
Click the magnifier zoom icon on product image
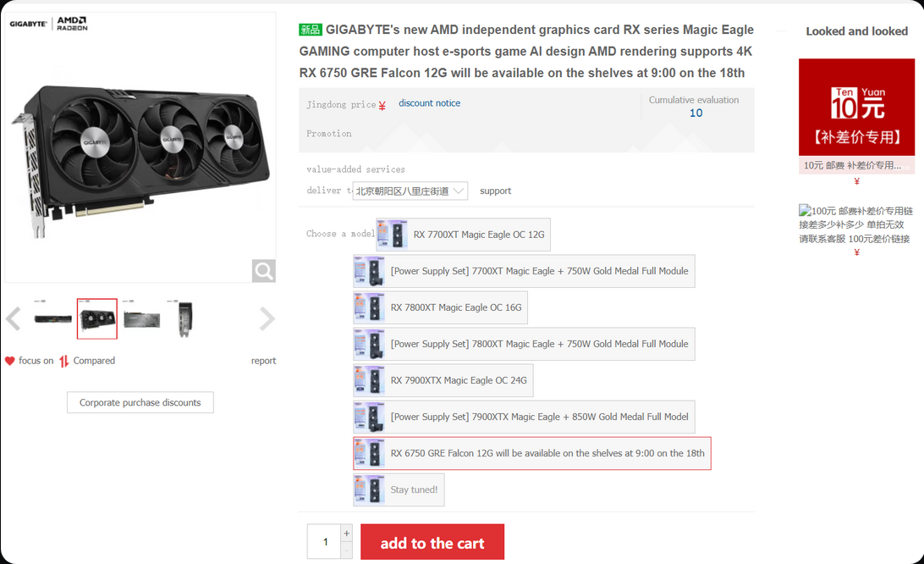[x=263, y=271]
